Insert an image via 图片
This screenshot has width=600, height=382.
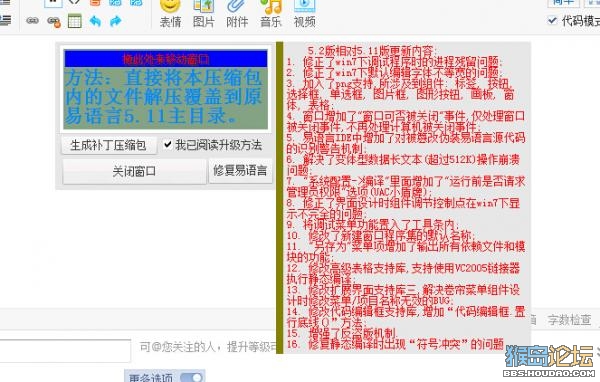tap(204, 14)
